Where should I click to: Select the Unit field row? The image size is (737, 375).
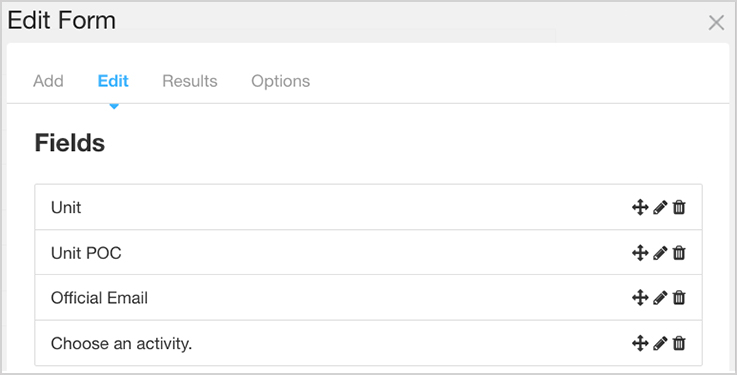click(368, 207)
